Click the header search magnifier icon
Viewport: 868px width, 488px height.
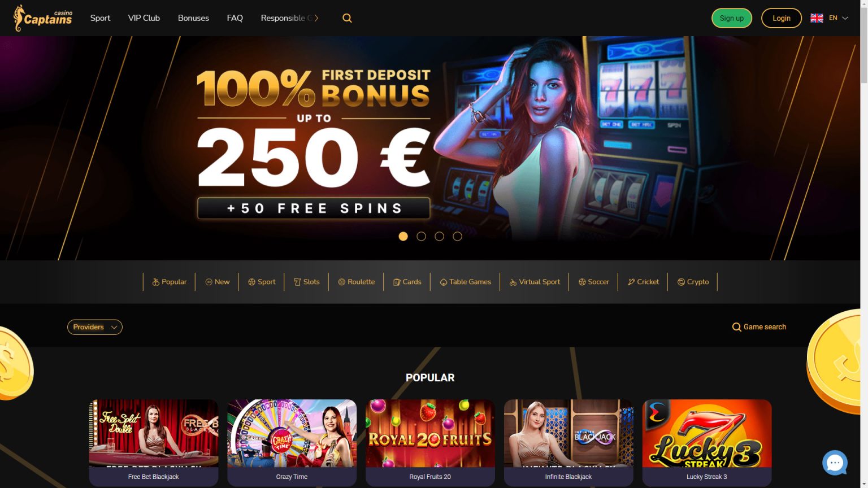pyautogui.click(x=347, y=18)
